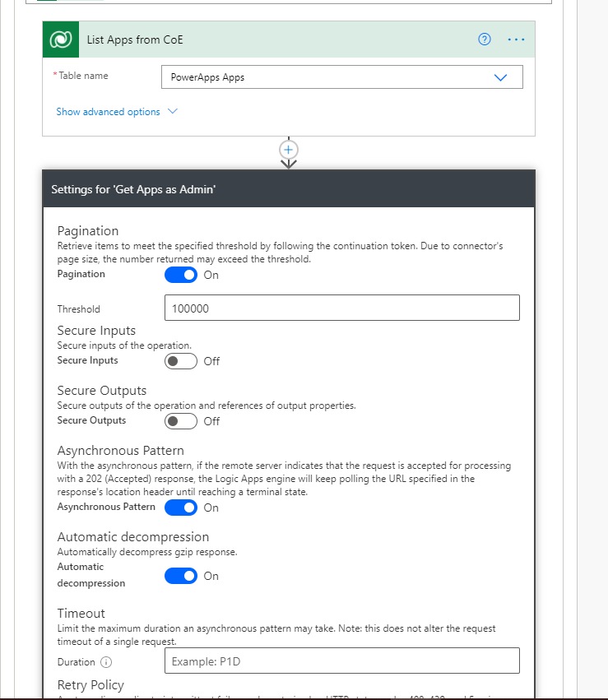Enable the Secure Outputs toggle
The height and width of the screenshot is (700, 608).
click(x=181, y=421)
